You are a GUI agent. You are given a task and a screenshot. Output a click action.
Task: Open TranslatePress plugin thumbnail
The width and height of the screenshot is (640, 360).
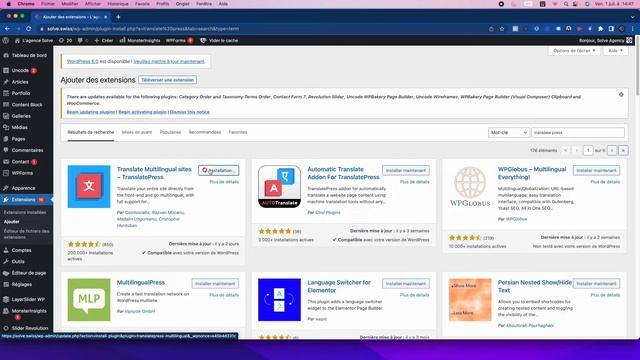89,187
